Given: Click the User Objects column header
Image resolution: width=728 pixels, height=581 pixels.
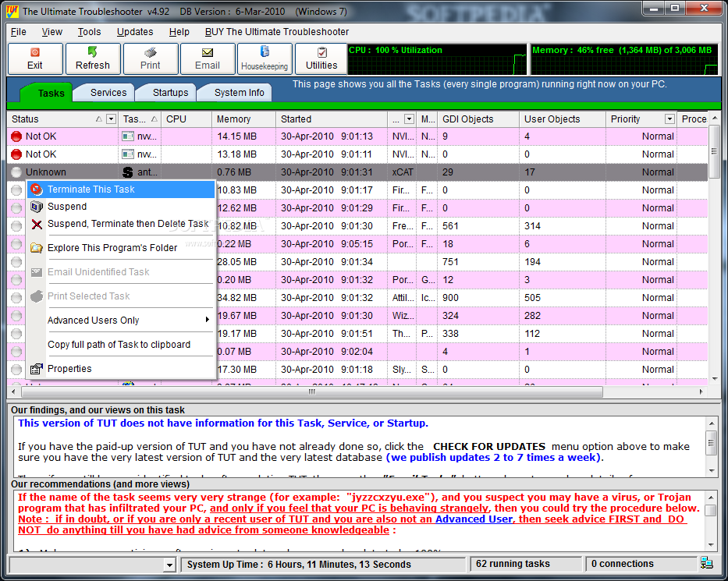Looking at the screenshot, I should [563, 119].
